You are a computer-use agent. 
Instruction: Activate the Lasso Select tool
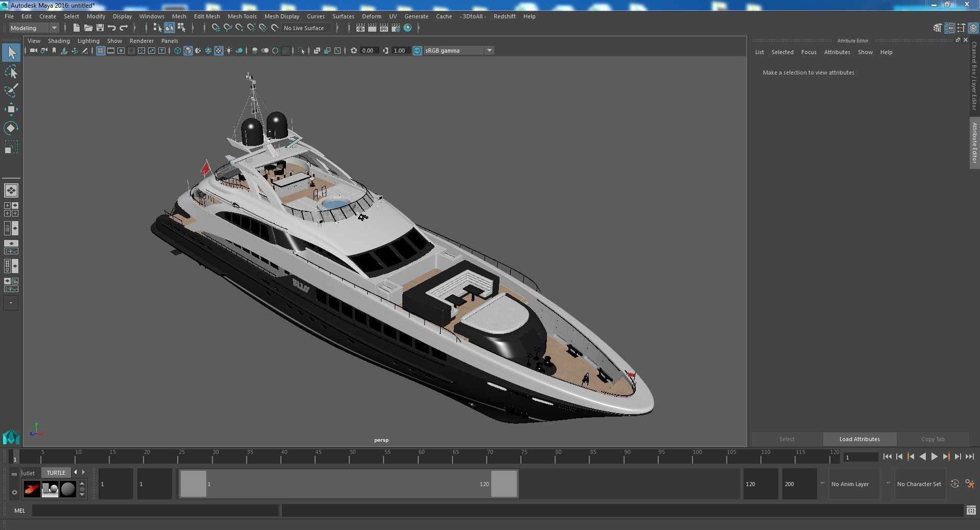tap(11, 72)
